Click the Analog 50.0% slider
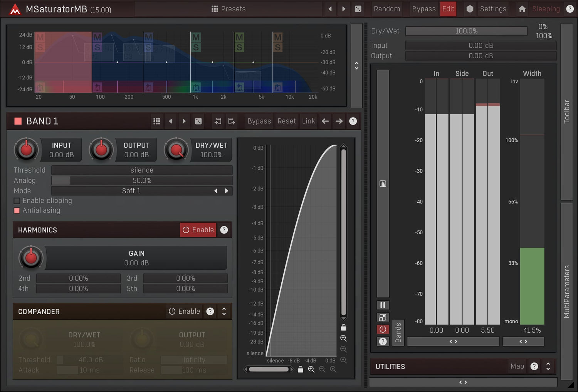 point(142,180)
